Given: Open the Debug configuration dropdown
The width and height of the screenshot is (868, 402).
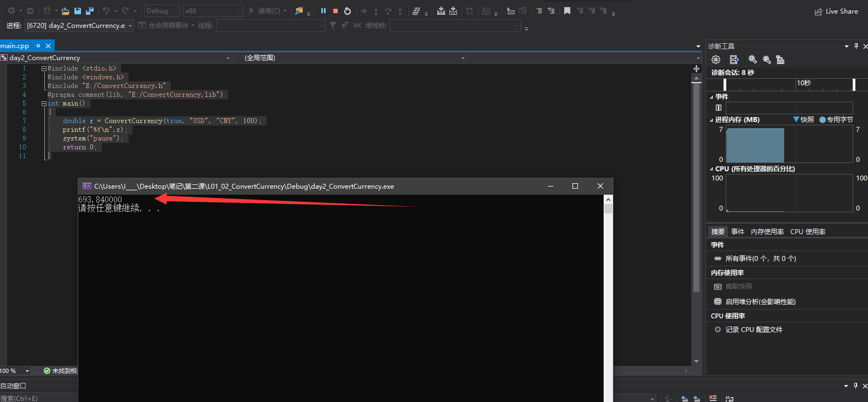Looking at the screenshot, I should 162,11.
